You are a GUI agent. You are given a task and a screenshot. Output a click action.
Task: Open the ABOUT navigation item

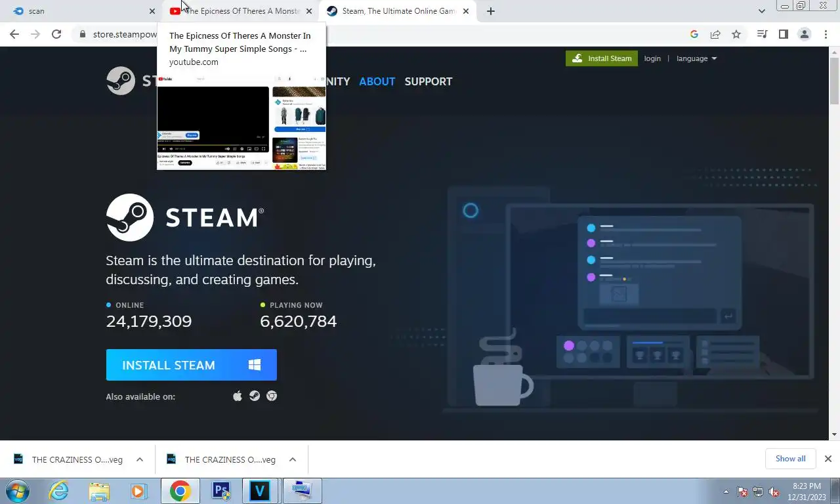tap(377, 81)
